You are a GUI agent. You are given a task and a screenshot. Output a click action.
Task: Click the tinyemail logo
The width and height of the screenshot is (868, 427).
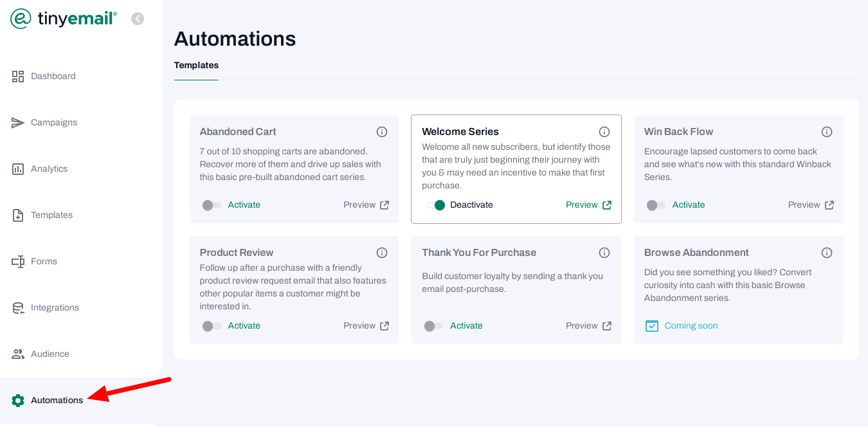tap(62, 19)
